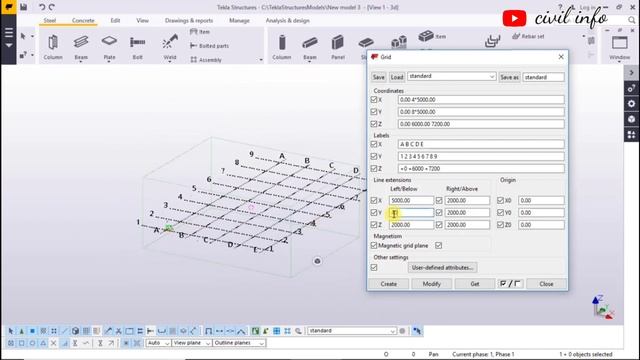Click the Modify button
The width and height of the screenshot is (640, 360).
click(x=431, y=284)
